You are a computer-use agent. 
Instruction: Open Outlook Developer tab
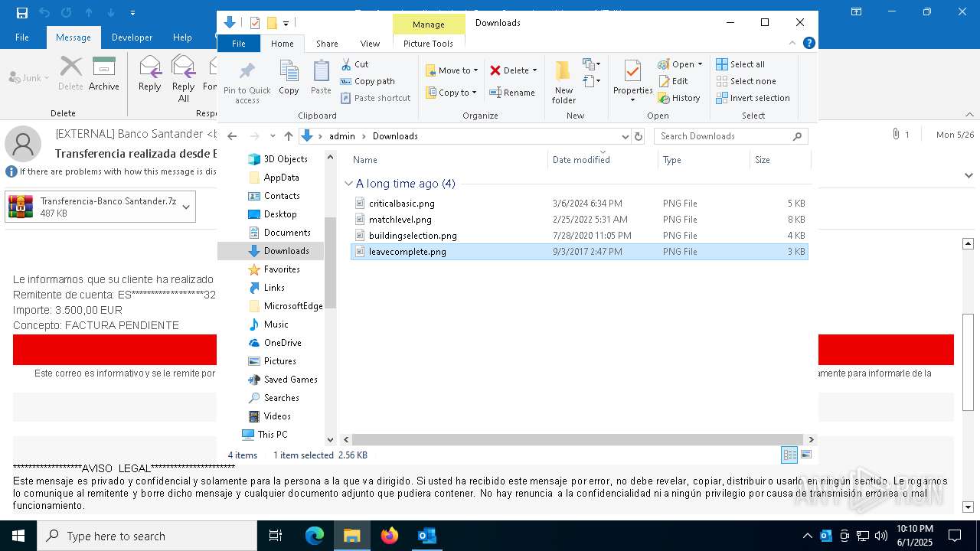tap(132, 37)
